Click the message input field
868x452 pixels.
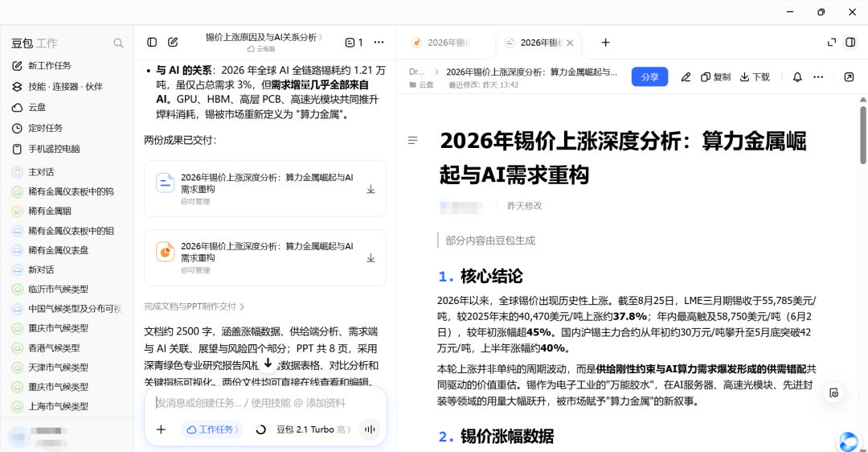point(265,403)
